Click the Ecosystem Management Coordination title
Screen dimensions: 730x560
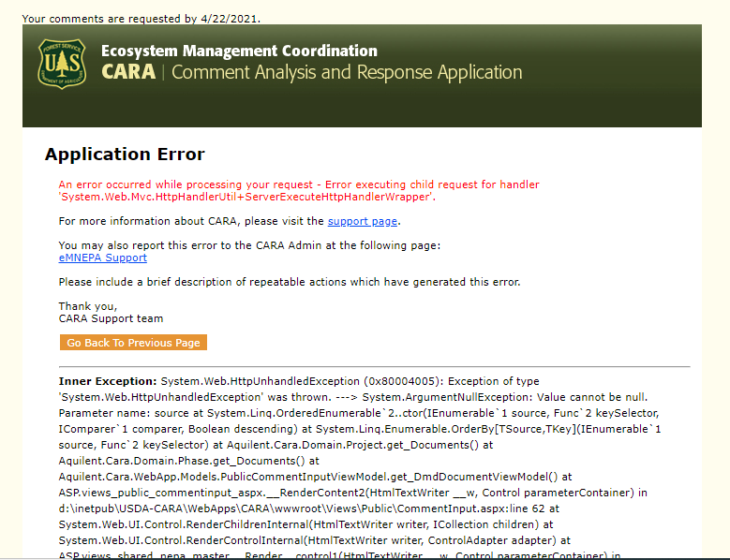point(239,51)
